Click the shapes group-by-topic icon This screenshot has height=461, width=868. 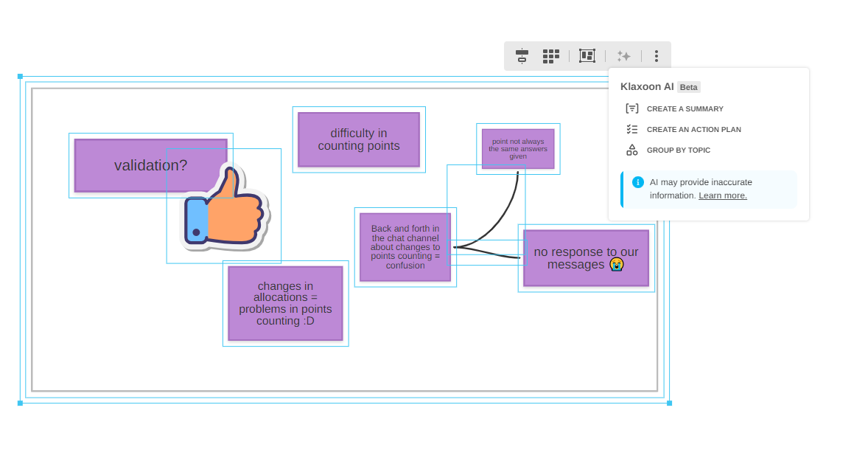coord(631,150)
